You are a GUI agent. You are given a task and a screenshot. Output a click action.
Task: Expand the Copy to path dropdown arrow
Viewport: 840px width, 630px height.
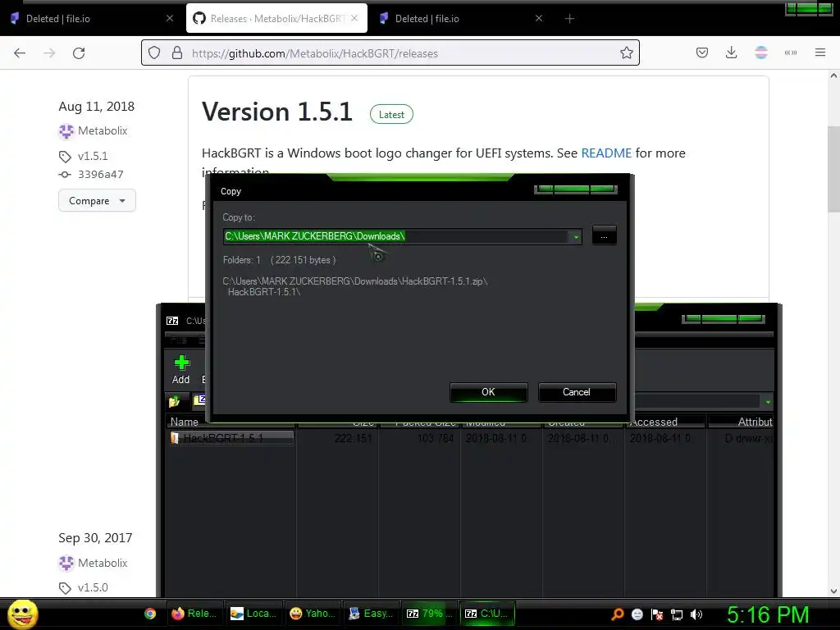coord(576,237)
